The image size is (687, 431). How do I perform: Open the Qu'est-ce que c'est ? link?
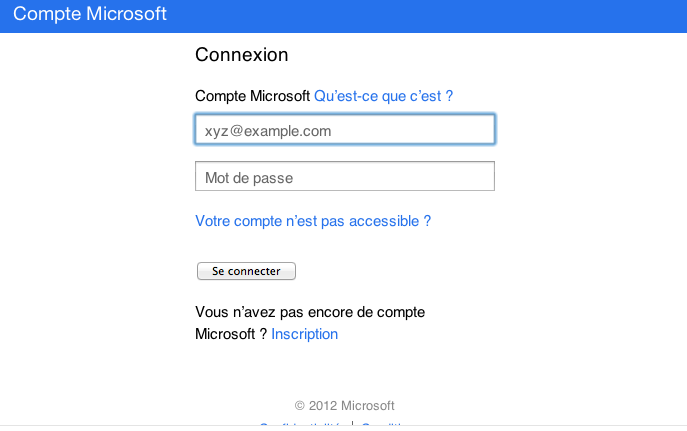(x=384, y=96)
